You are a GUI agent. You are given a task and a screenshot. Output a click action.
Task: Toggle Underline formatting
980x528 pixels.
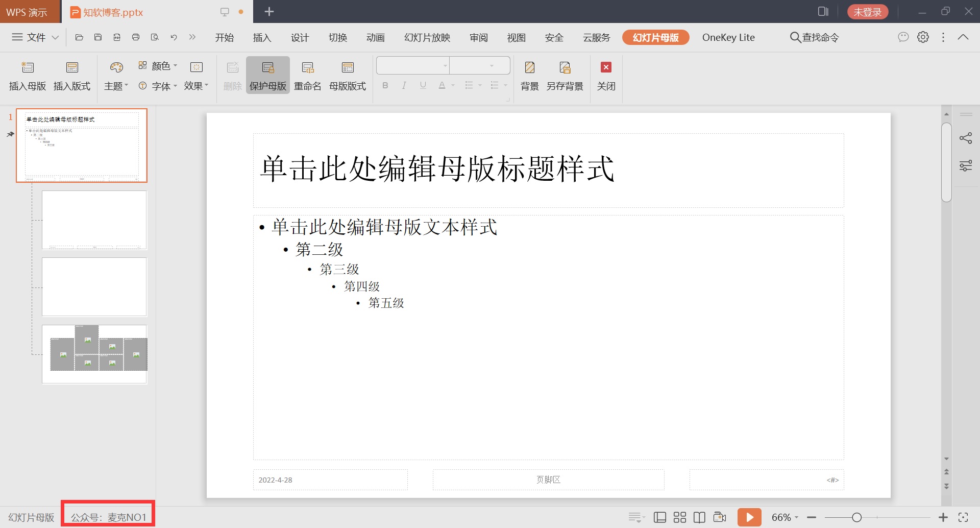423,85
